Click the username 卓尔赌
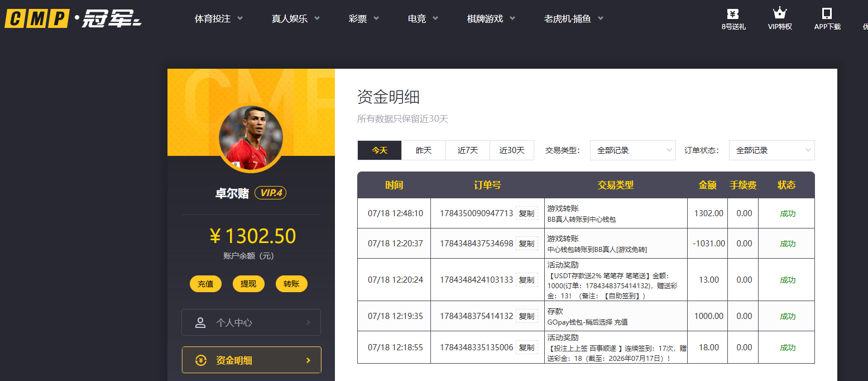This screenshot has height=381, width=868. [x=232, y=193]
